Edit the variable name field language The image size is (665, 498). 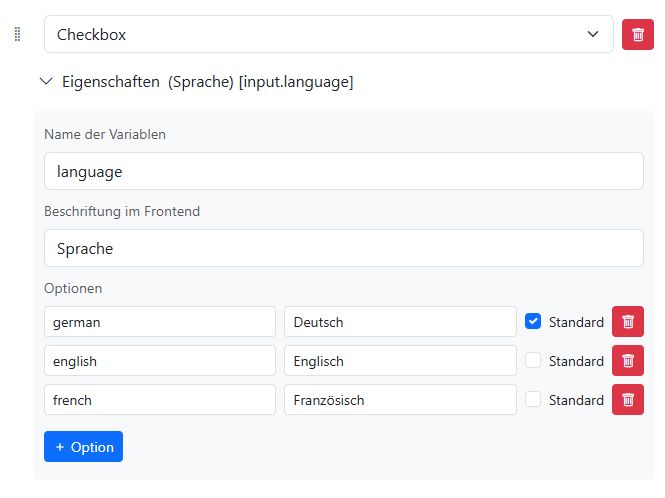click(344, 171)
